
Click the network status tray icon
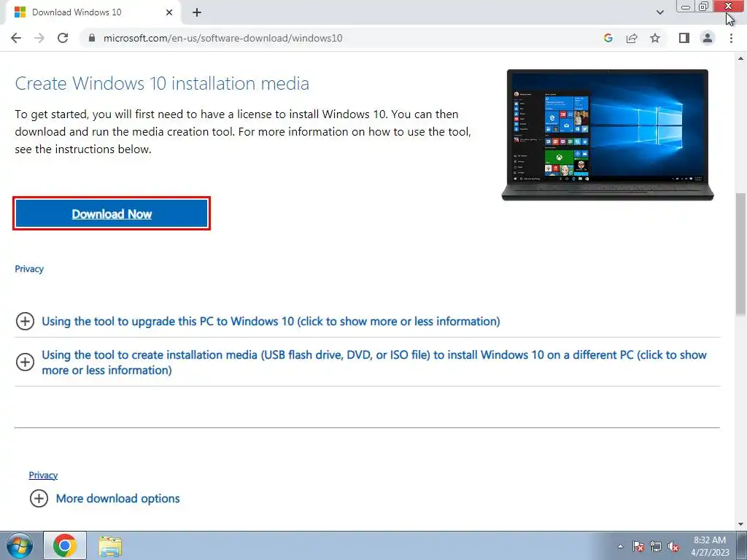[656, 546]
